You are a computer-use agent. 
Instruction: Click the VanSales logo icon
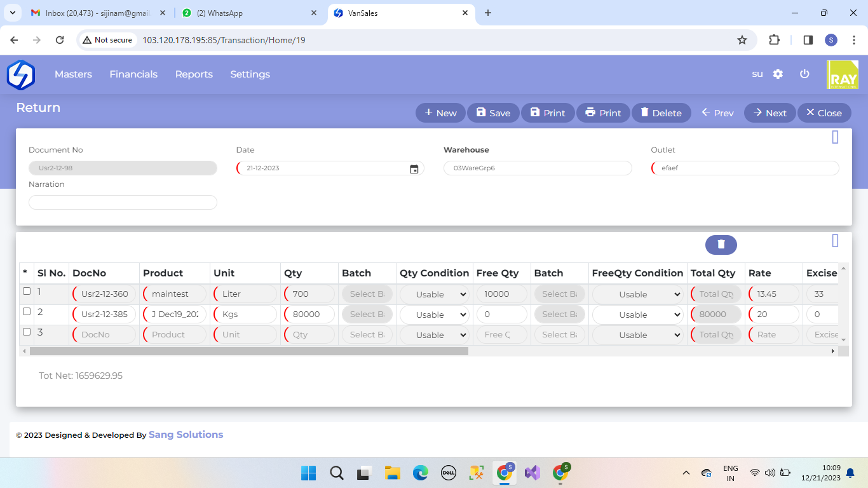20,74
